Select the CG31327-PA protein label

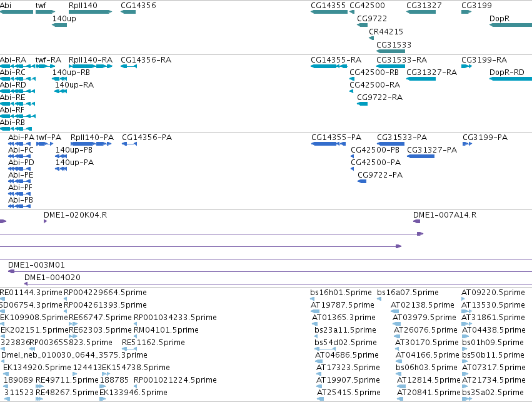click(x=432, y=150)
